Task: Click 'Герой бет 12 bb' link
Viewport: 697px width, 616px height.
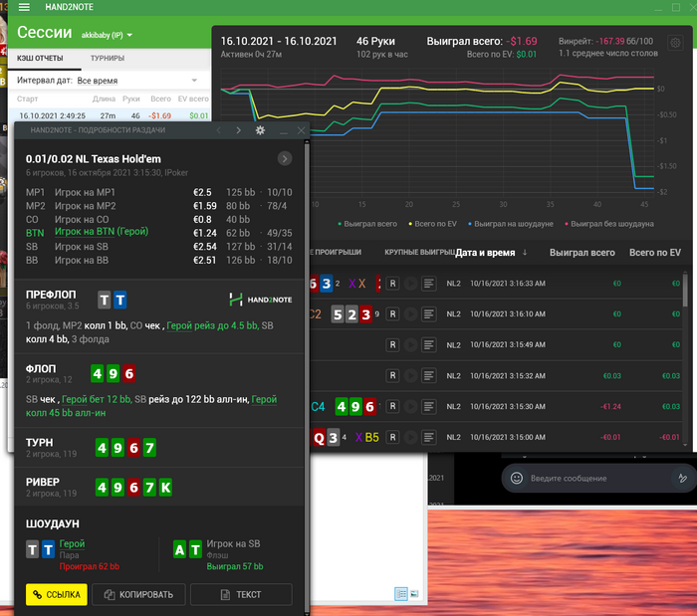Action: tap(96, 399)
